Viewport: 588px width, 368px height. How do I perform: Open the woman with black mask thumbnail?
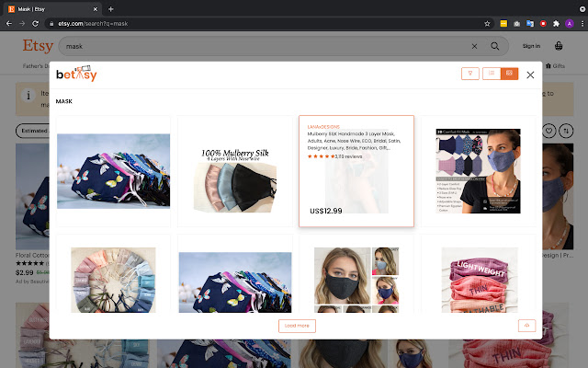tap(356, 280)
